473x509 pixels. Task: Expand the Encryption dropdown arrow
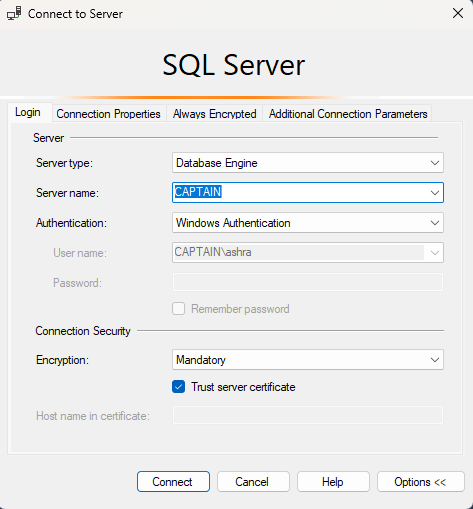pyautogui.click(x=434, y=360)
